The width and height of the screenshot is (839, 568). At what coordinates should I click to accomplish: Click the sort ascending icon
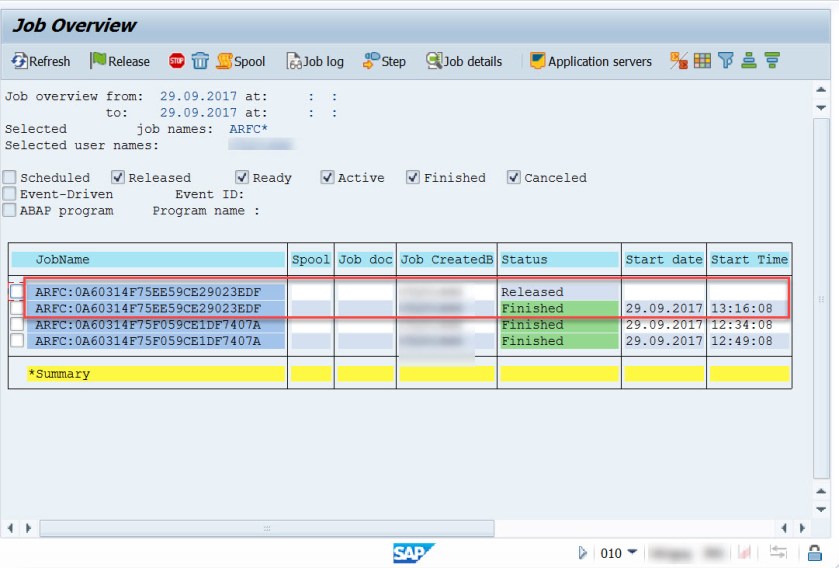[x=749, y=60]
